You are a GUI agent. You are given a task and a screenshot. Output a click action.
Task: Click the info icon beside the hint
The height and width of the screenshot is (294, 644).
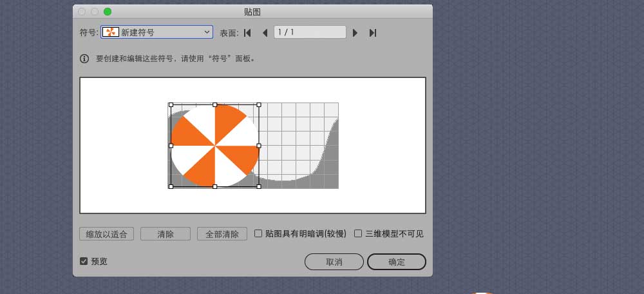coord(84,59)
